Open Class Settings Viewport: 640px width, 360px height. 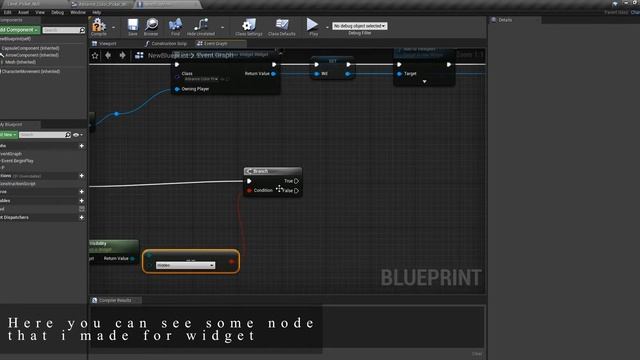[x=249, y=24]
